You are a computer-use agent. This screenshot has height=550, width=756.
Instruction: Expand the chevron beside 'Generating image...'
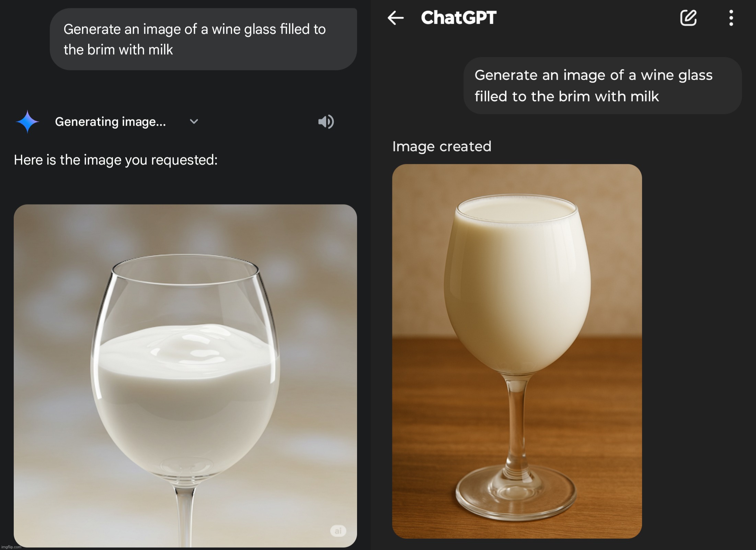194,121
